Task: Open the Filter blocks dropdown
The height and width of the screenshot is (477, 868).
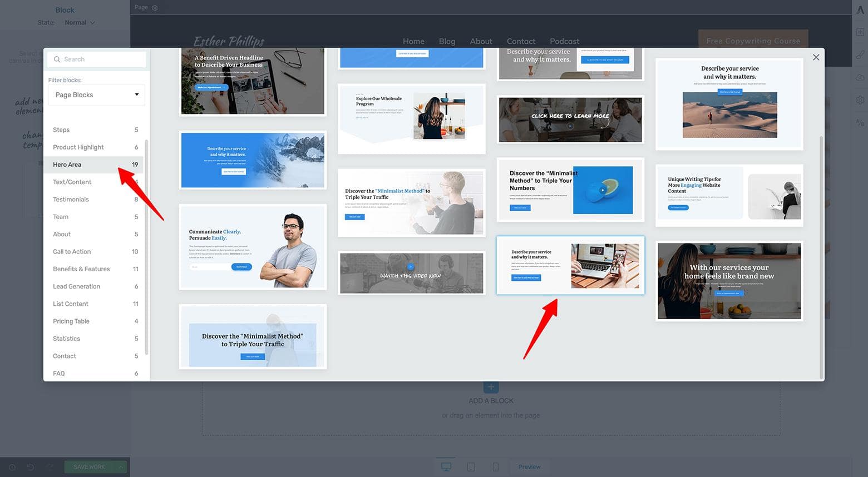Action: [x=96, y=95]
